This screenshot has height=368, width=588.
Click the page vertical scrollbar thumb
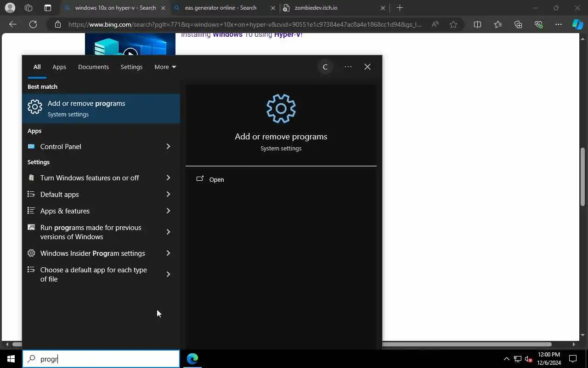(582, 177)
